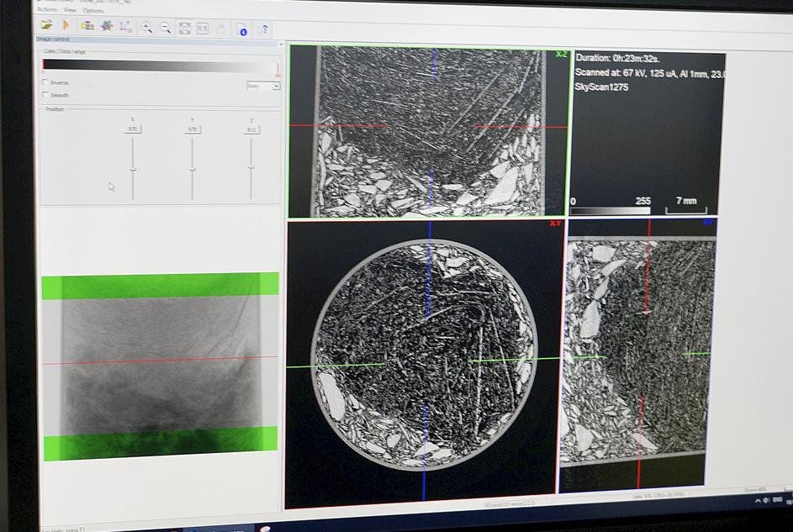Click the 1:1 actual size icon
Viewport: 793px width, 532px height.
pyautogui.click(x=203, y=29)
